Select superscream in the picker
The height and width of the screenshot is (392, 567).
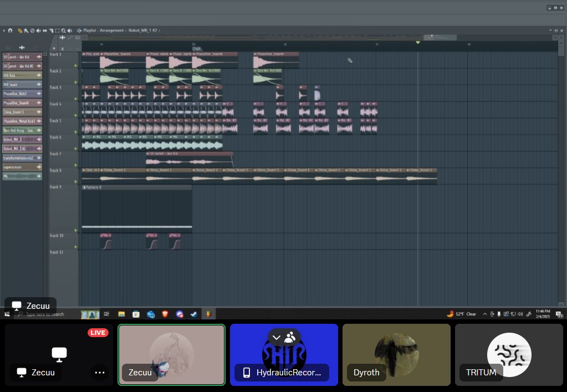click(x=22, y=167)
